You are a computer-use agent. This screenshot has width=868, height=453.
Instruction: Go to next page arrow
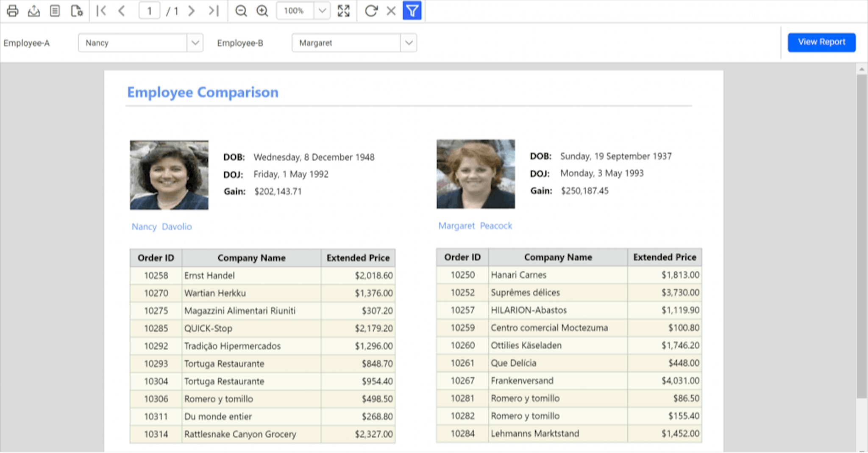(x=192, y=11)
